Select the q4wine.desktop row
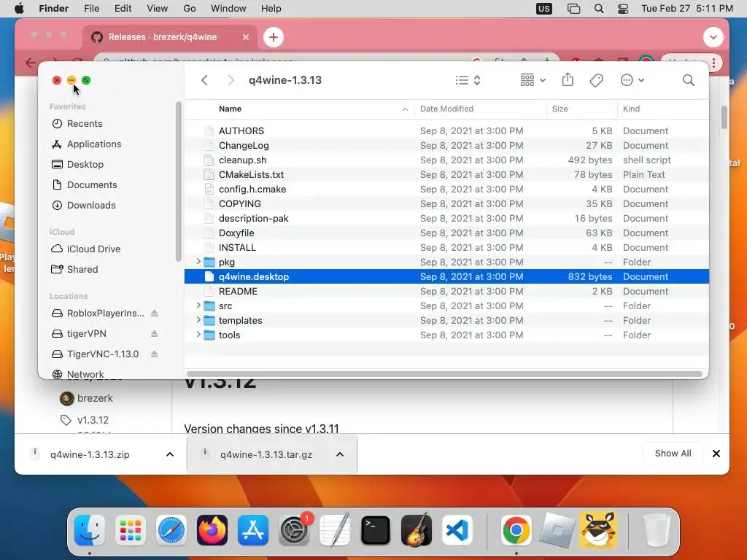The width and height of the screenshot is (747, 560). coord(446,276)
